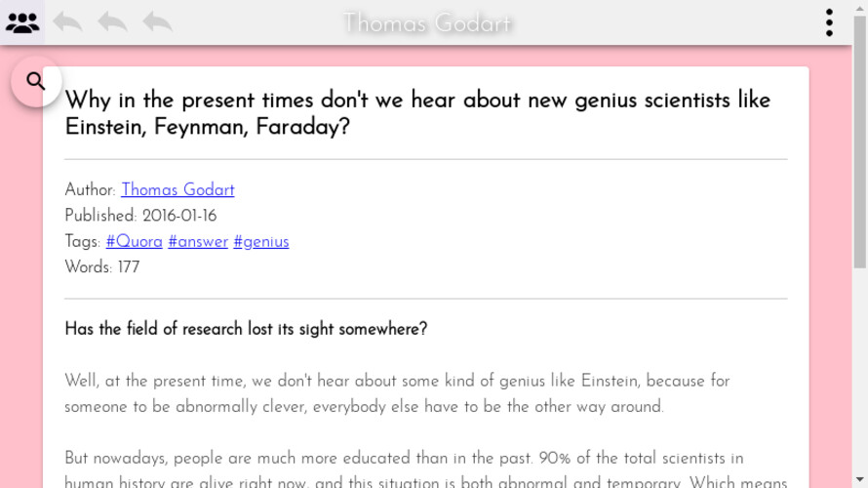Screen dimensions: 868x488
Task: Click the article headline about genius scientists
Action: point(417,113)
